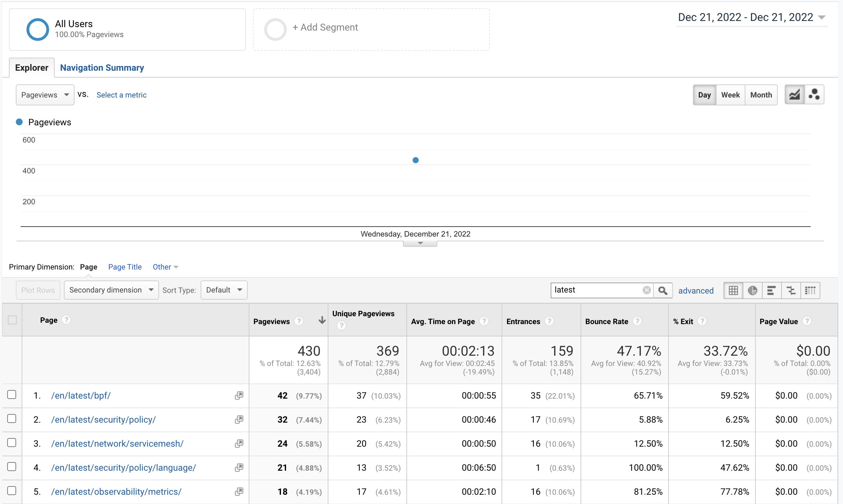
Task: Open /en/latest/bpf/ in a new window
Action: (238, 395)
